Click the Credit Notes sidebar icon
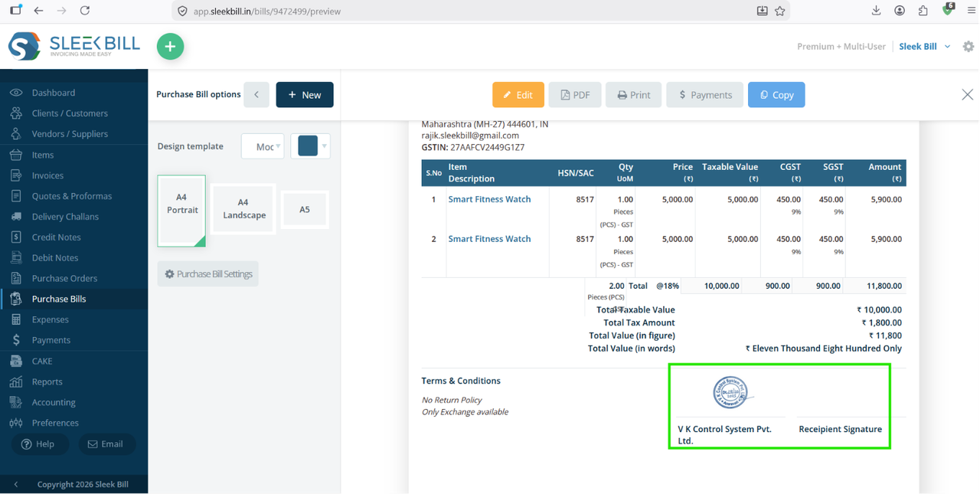Image resolution: width=980 pixels, height=494 pixels. tap(16, 237)
